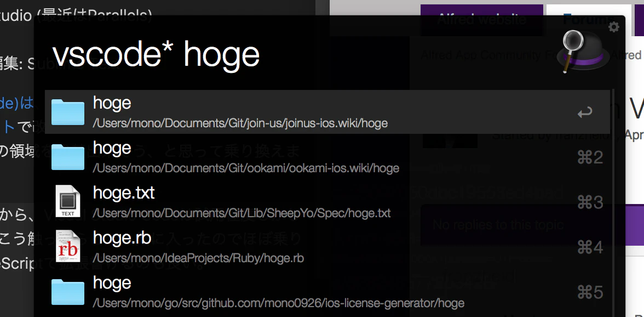Click the TEXT file icon beside hoge.txt
This screenshot has height=317, width=644.
tap(68, 201)
